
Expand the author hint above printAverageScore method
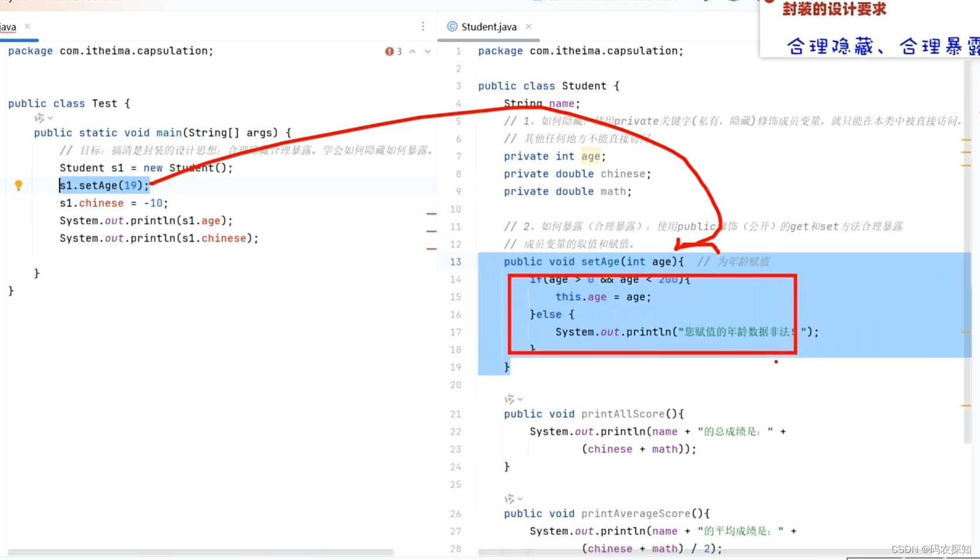[x=513, y=499]
